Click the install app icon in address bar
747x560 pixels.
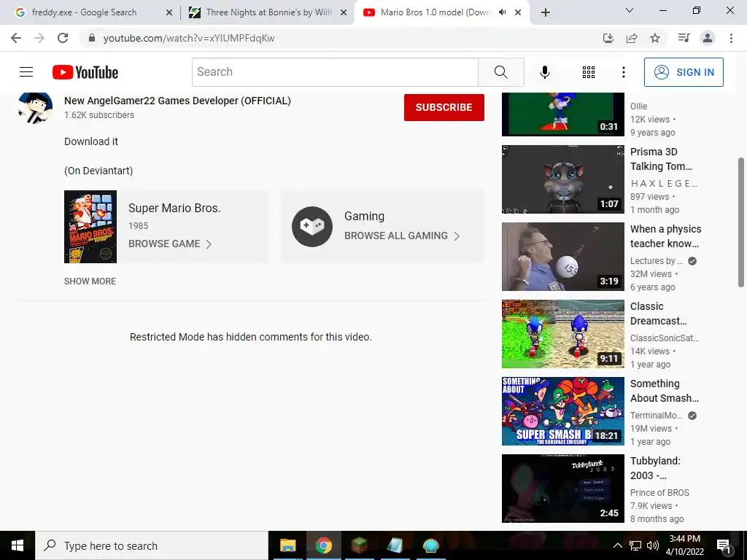[608, 38]
